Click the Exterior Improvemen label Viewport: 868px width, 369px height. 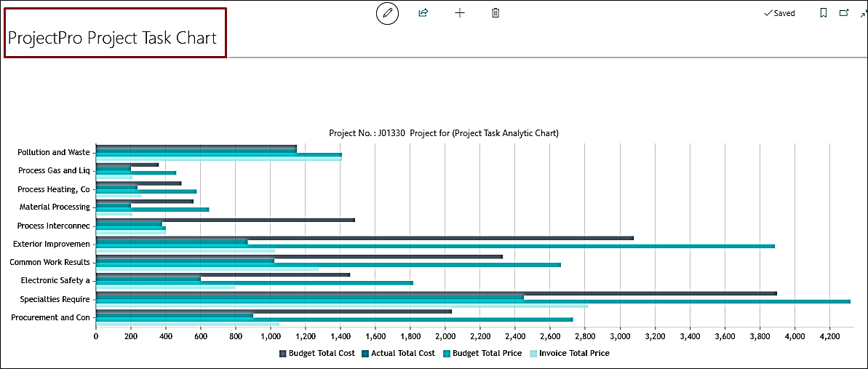[x=52, y=243]
